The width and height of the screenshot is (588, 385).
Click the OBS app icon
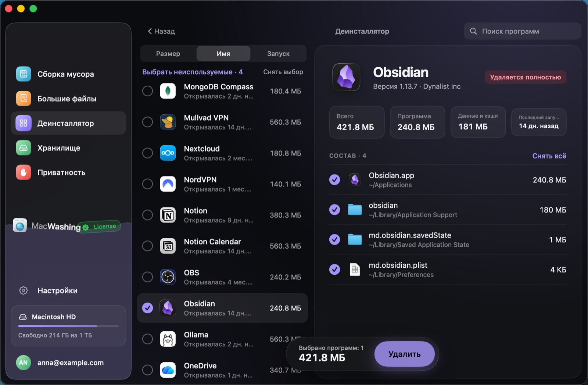pos(168,277)
